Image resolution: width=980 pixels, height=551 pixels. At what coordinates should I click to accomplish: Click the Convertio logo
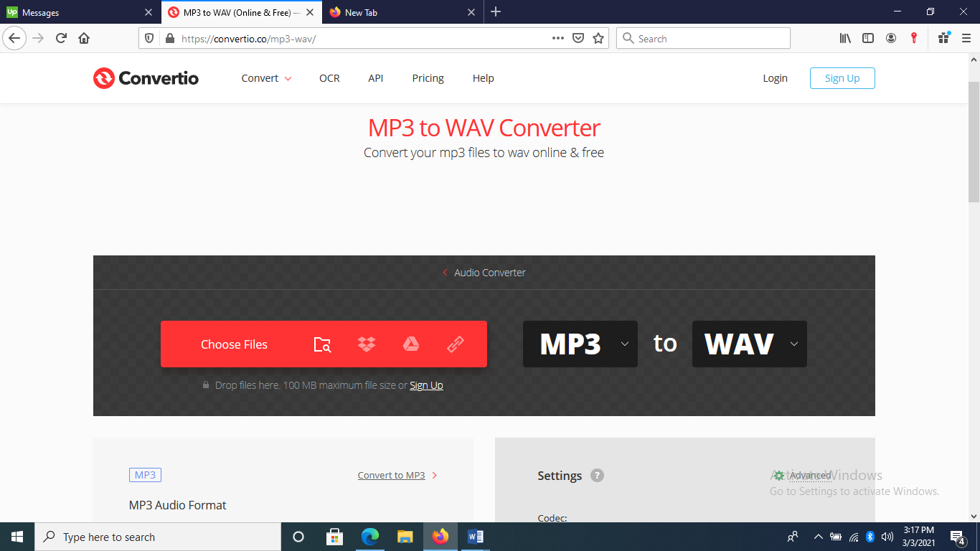pyautogui.click(x=146, y=78)
